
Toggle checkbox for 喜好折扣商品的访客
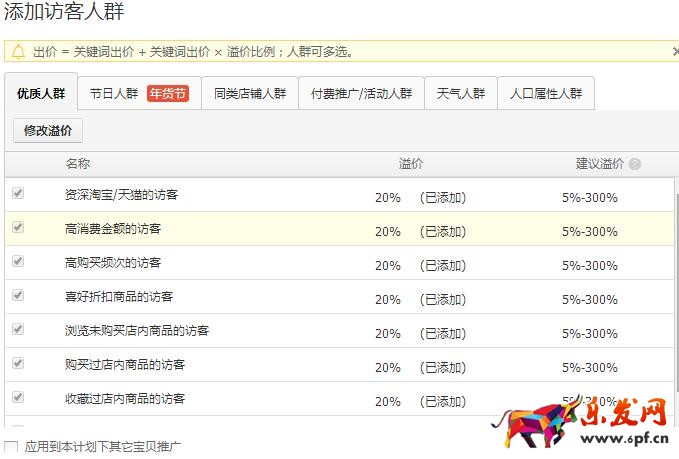pos(18,296)
